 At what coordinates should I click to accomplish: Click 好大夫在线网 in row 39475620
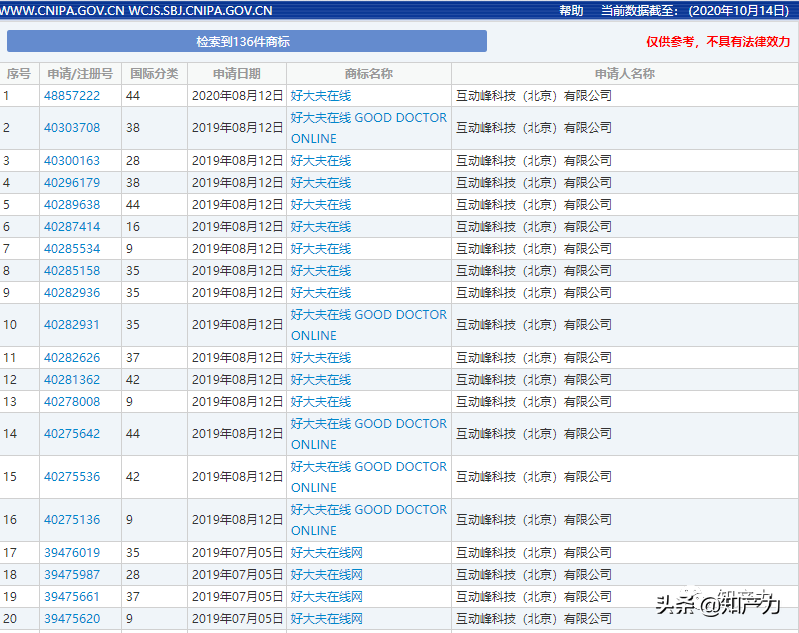click(327, 619)
